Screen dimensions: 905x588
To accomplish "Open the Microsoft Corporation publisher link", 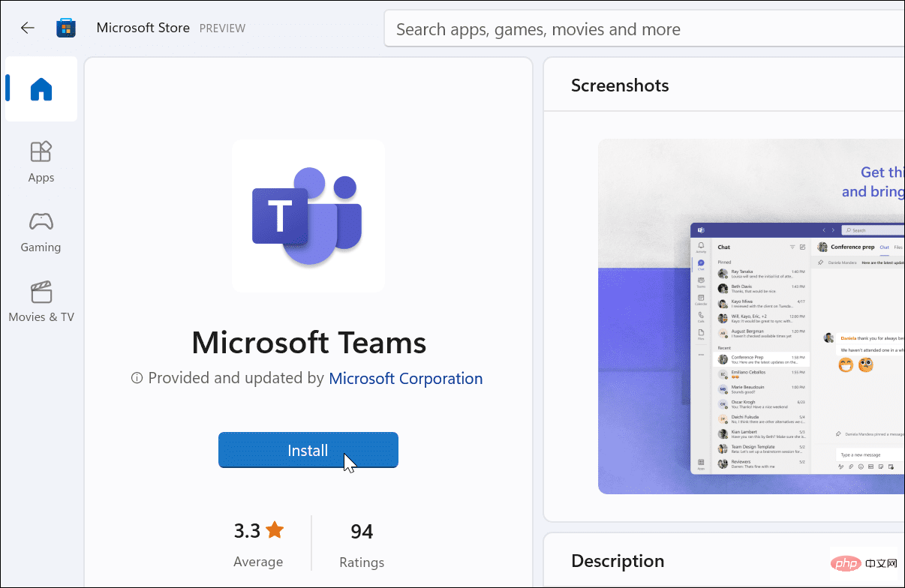I will click(x=406, y=378).
